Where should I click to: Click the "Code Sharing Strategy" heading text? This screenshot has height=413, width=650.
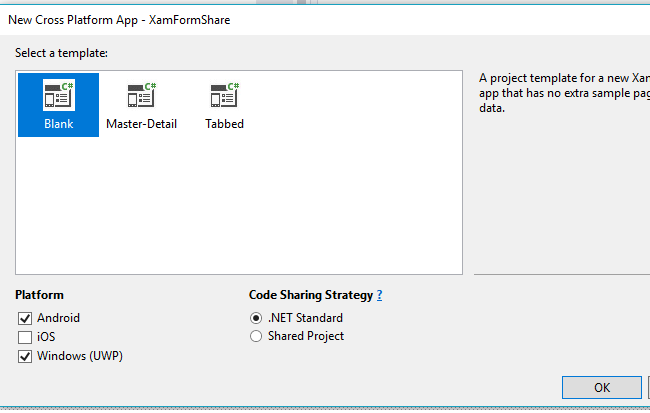click(310, 295)
